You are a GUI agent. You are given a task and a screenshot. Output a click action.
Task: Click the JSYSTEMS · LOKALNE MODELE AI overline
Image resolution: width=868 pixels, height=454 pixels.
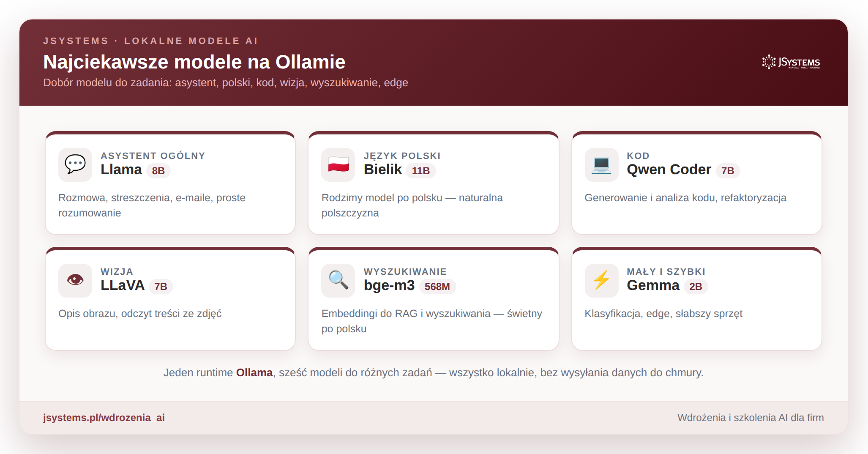point(150,41)
